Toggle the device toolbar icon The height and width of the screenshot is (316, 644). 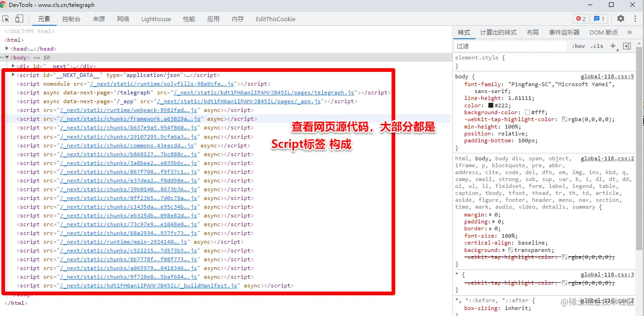tap(19, 19)
